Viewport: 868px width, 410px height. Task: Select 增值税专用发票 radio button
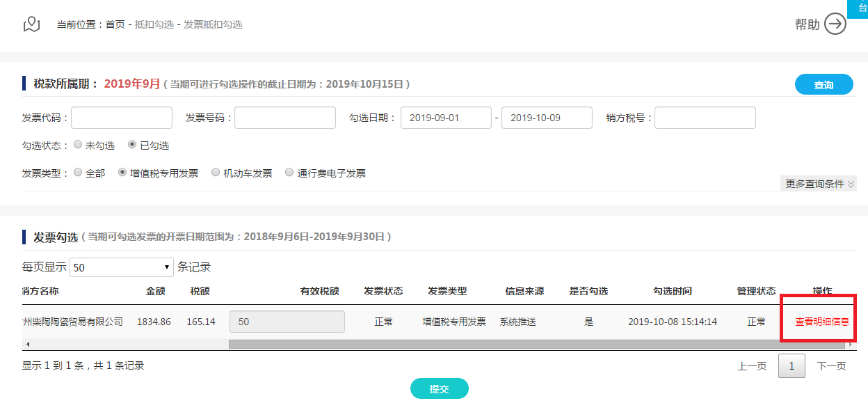[x=122, y=172]
